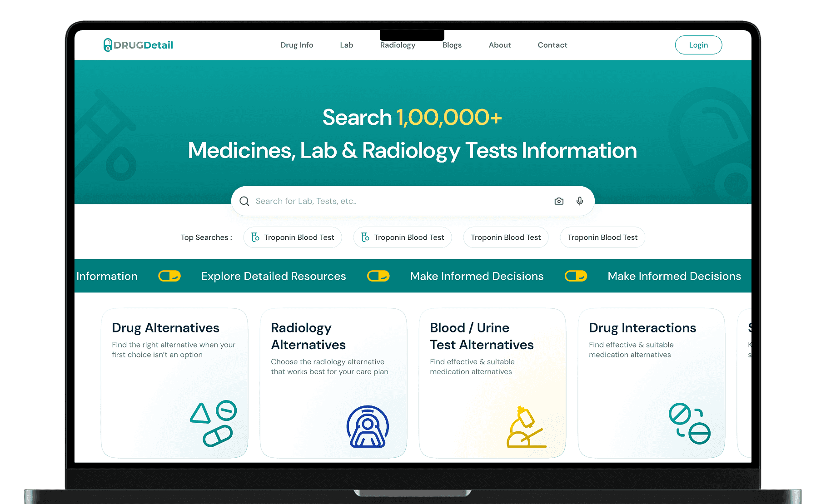Select the rightmost Troponin Blood Test chip
826x504 pixels.
tap(602, 237)
